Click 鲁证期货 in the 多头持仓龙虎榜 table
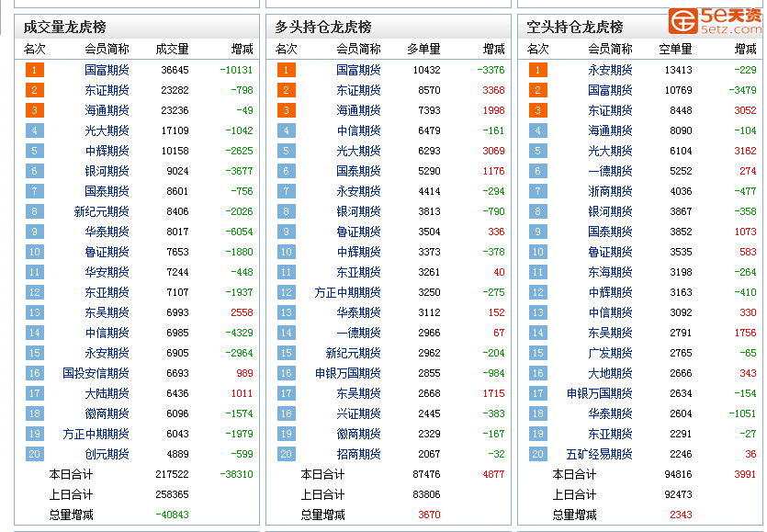This screenshot has height=532, width=767. click(x=358, y=232)
